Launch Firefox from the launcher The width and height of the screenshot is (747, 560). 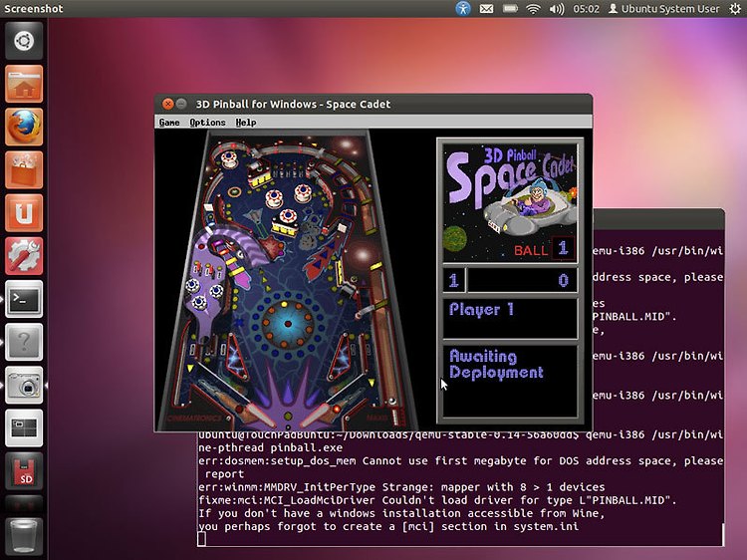point(24,127)
